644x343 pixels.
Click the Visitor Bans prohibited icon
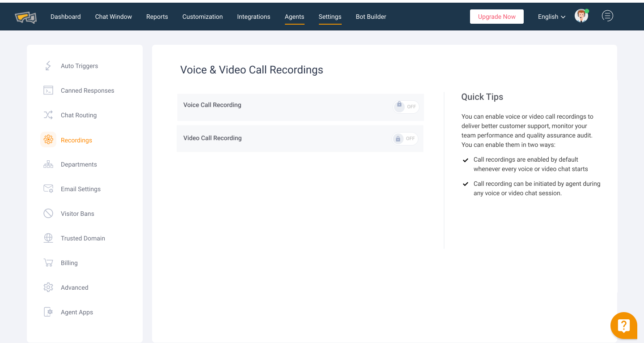pyautogui.click(x=48, y=214)
